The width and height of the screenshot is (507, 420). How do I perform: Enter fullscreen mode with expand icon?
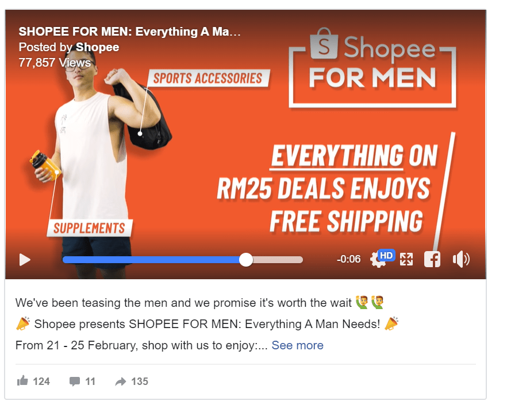tap(406, 259)
